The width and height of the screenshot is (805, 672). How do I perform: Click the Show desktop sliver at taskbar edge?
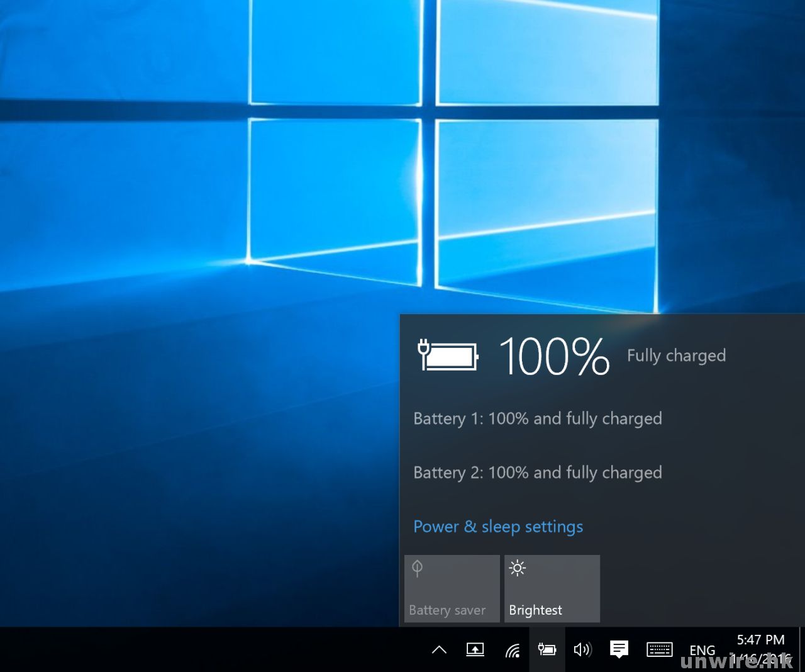pyautogui.click(x=801, y=649)
